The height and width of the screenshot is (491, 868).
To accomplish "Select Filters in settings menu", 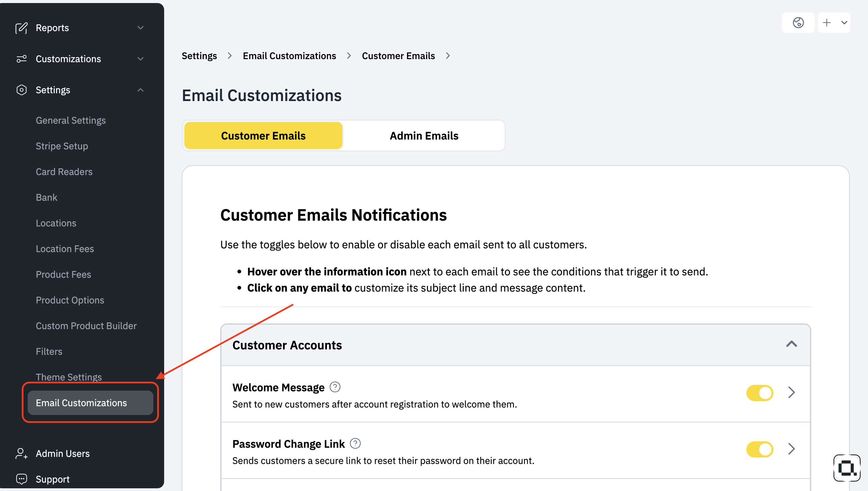I will click(x=49, y=352).
